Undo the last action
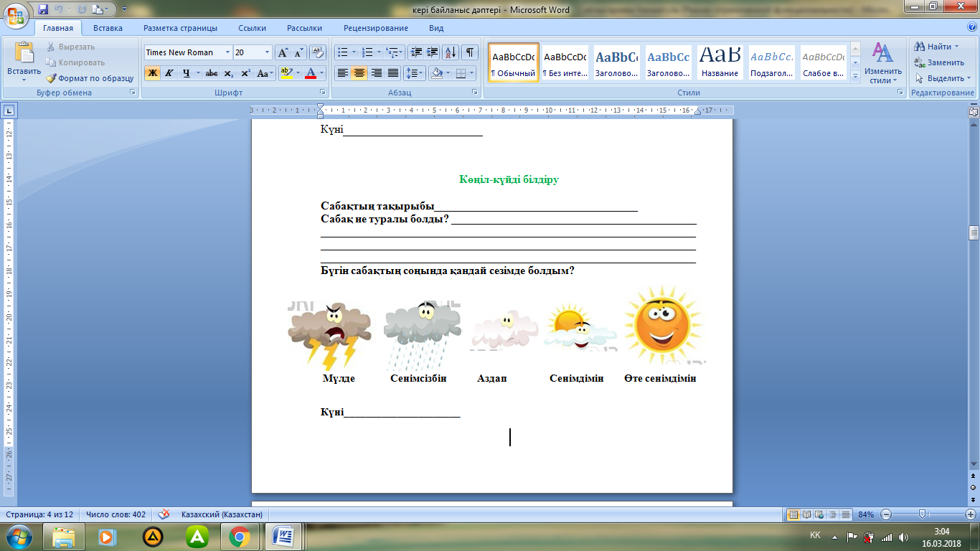 tap(59, 9)
